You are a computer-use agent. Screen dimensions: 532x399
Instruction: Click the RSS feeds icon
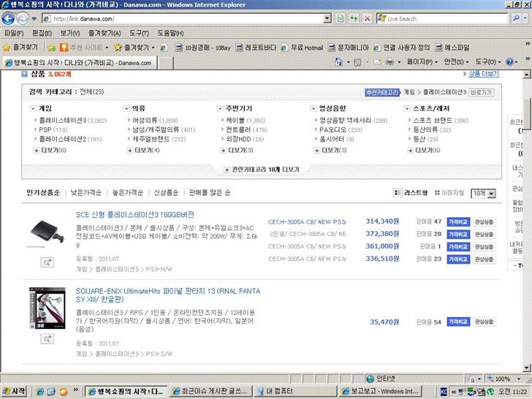tap(357, 62)
